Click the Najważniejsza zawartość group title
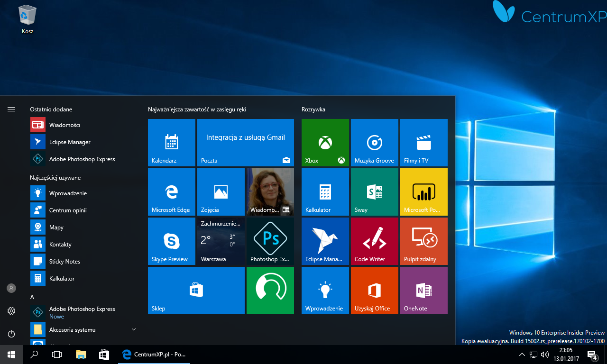 click(197, 109)
